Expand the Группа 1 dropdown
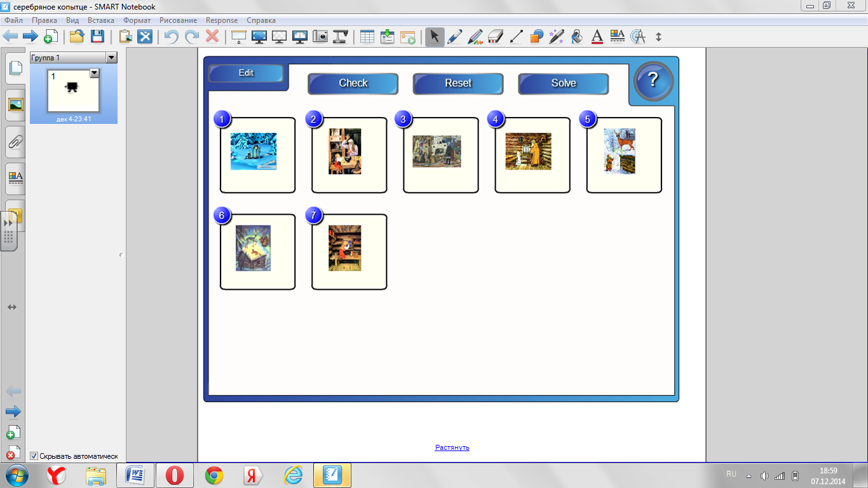This screenshot has width=868, height=488. [x=112, y=58]
